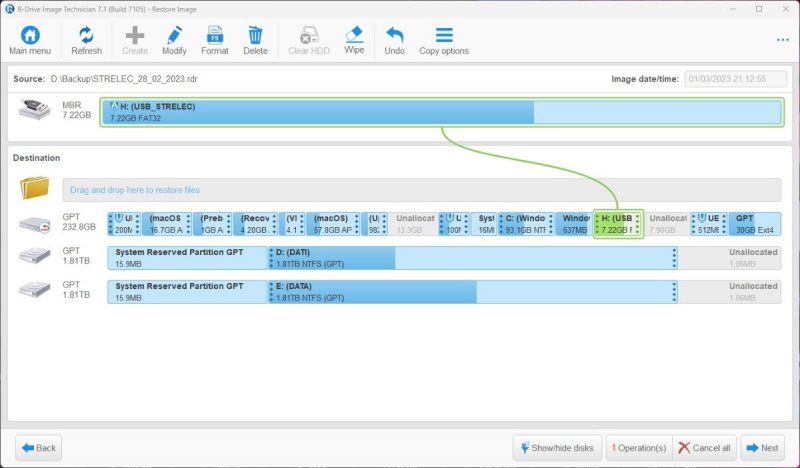800x468 pixels.
Task: Select the source USB drive icon
Action: pos(35,110)
